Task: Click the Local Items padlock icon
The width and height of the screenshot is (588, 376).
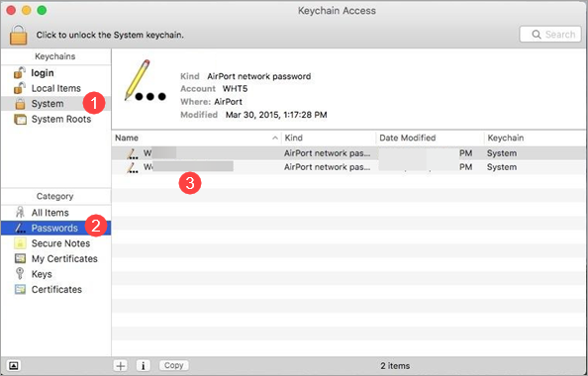Action: [20, 88]
